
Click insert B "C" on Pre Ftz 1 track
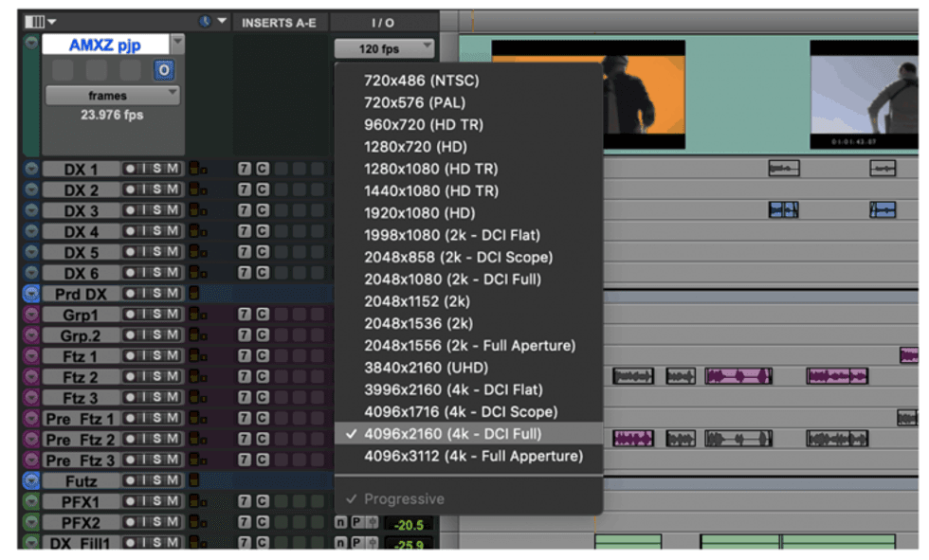(263, 419)
